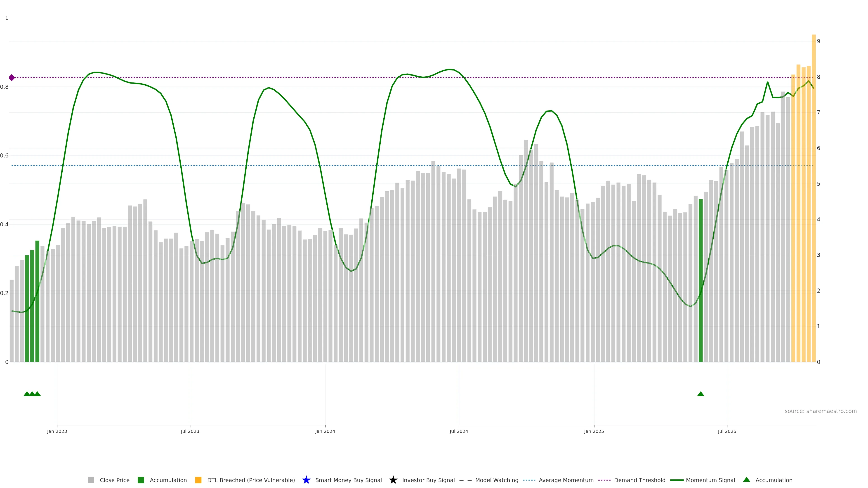Click the orange DTL Breached legend swatch

[198, 480]
